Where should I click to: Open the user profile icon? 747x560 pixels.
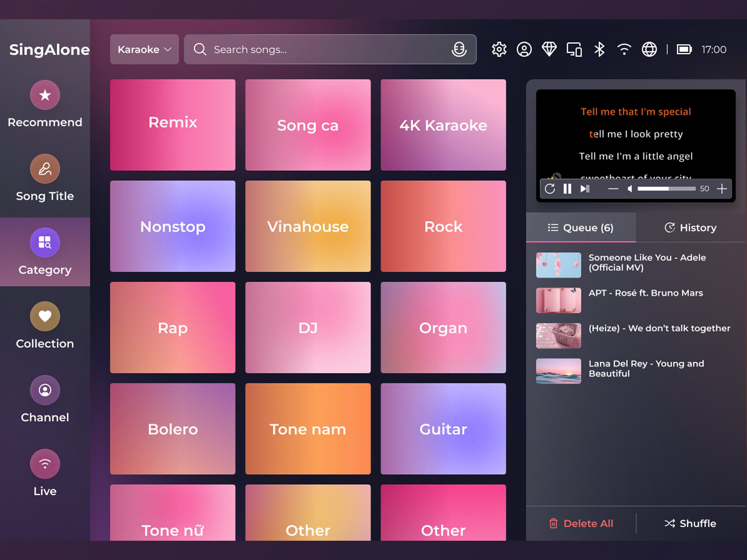[x=524, y=50]
